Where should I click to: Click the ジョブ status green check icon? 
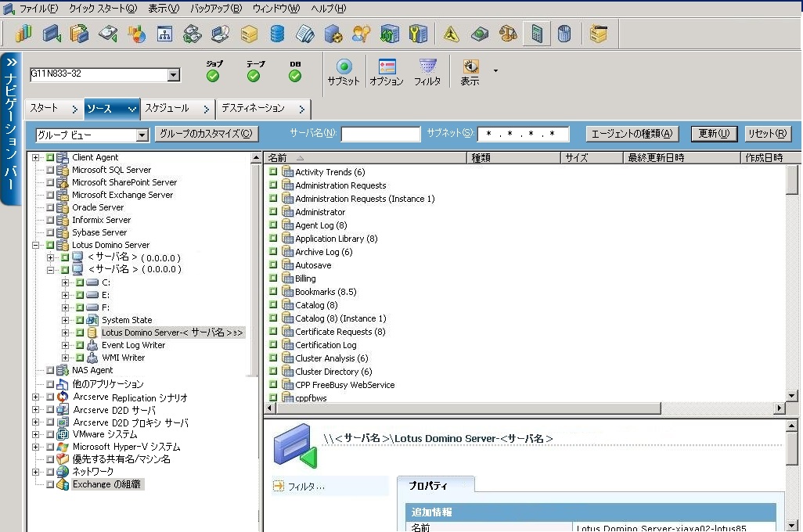213,76
